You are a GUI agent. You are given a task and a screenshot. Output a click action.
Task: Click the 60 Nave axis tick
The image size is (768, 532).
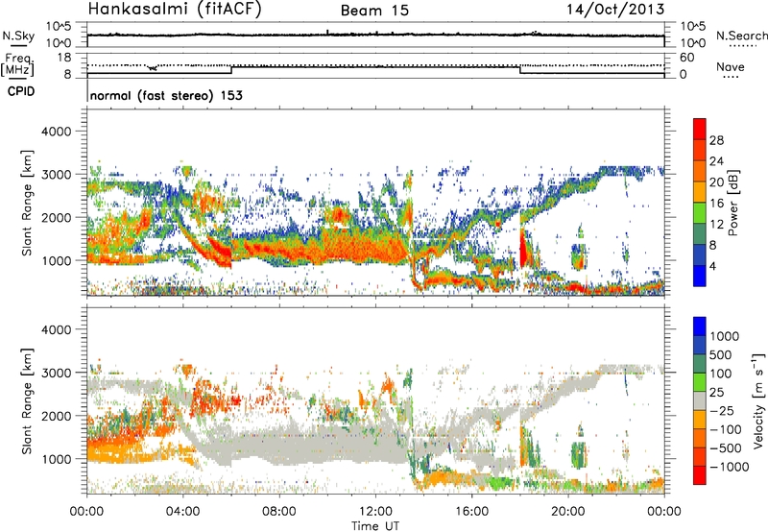tap(686, 58)
